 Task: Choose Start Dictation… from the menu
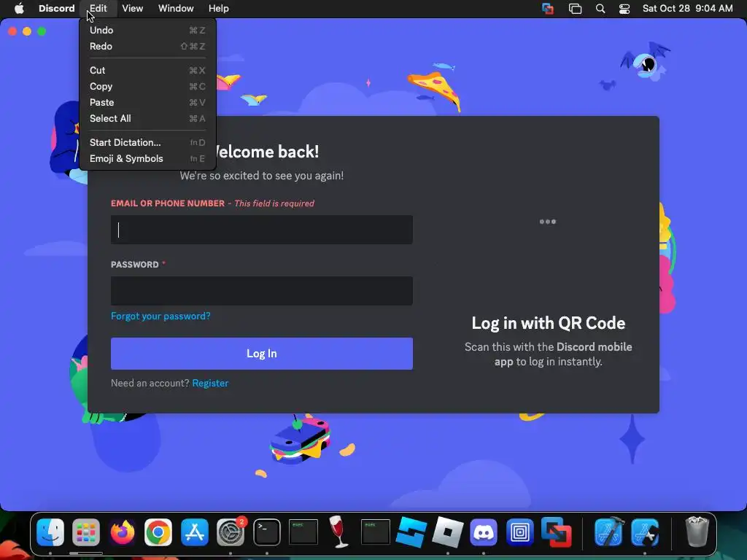click(x=147, y=142)
